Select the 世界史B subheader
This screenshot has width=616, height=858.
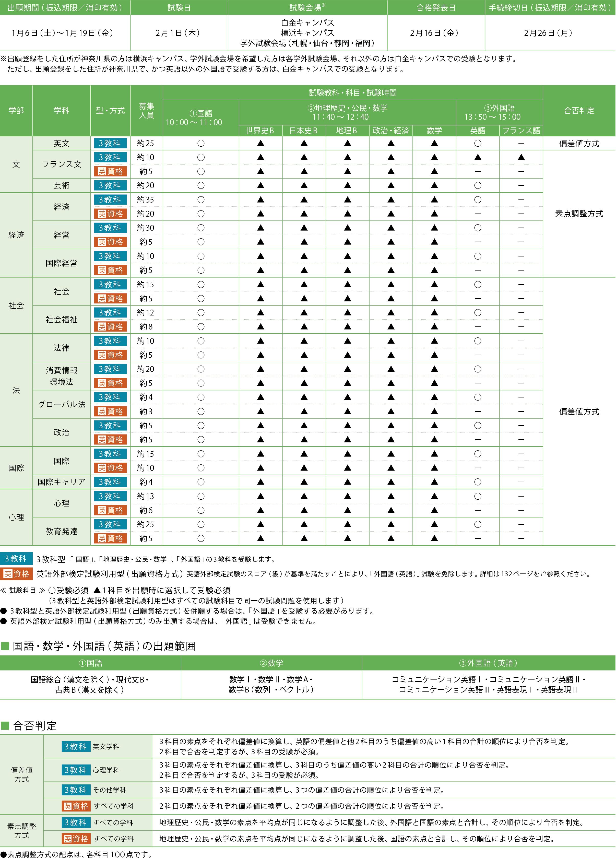click(x=260, y=131)
